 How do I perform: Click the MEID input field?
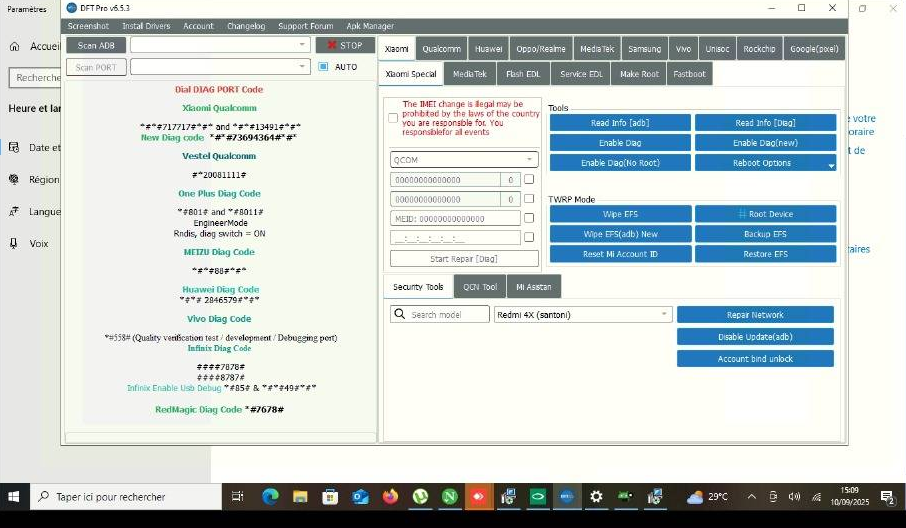point(455,218)
